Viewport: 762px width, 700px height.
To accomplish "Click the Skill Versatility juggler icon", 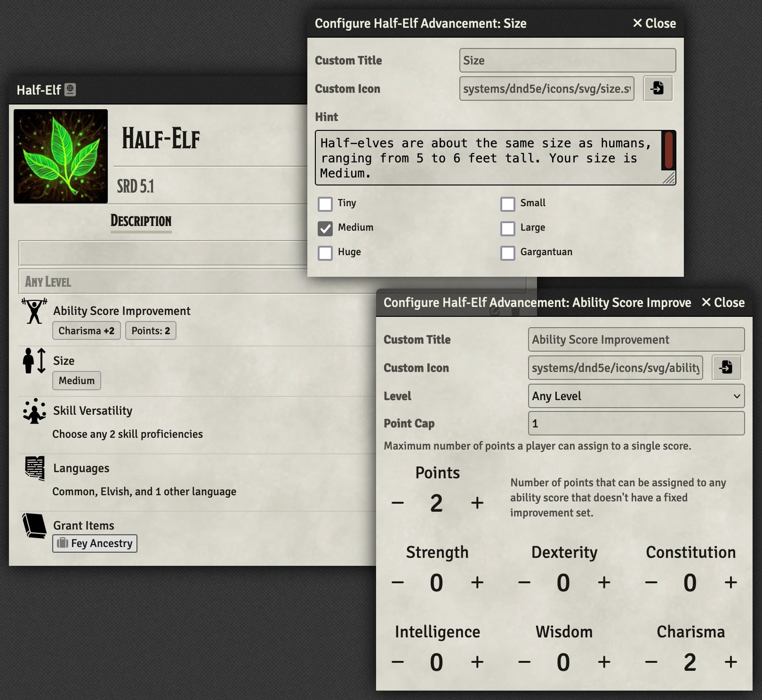I will pyautogui.click(x=34, y=411).
